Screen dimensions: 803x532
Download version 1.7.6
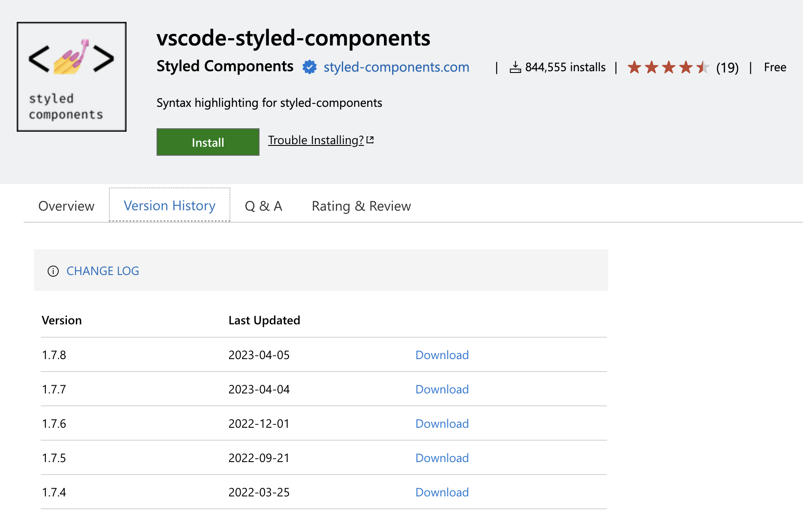click(442, 424)
